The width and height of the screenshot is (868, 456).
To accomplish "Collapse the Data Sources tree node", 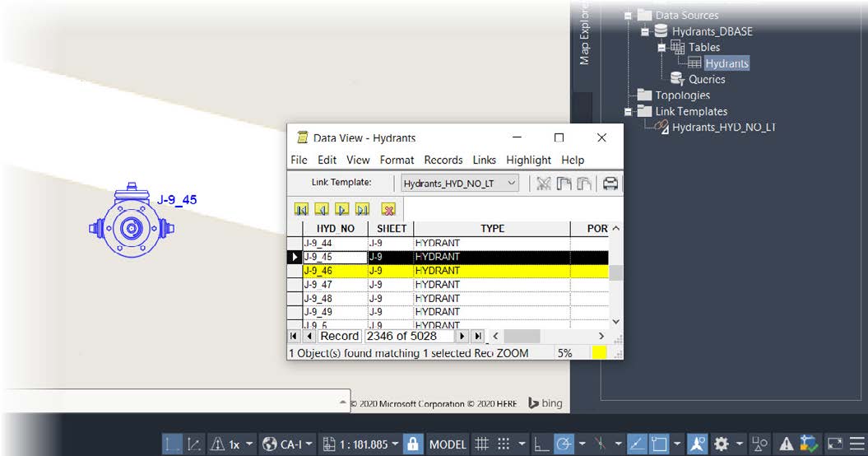I will 628,16.
